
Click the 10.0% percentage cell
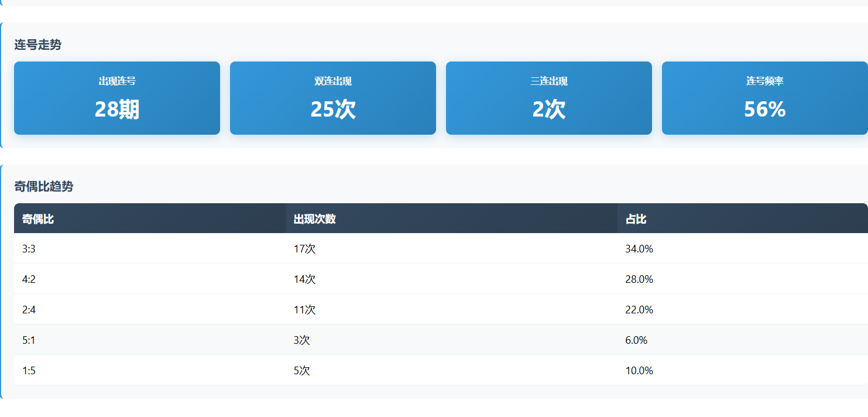[639, 371]
